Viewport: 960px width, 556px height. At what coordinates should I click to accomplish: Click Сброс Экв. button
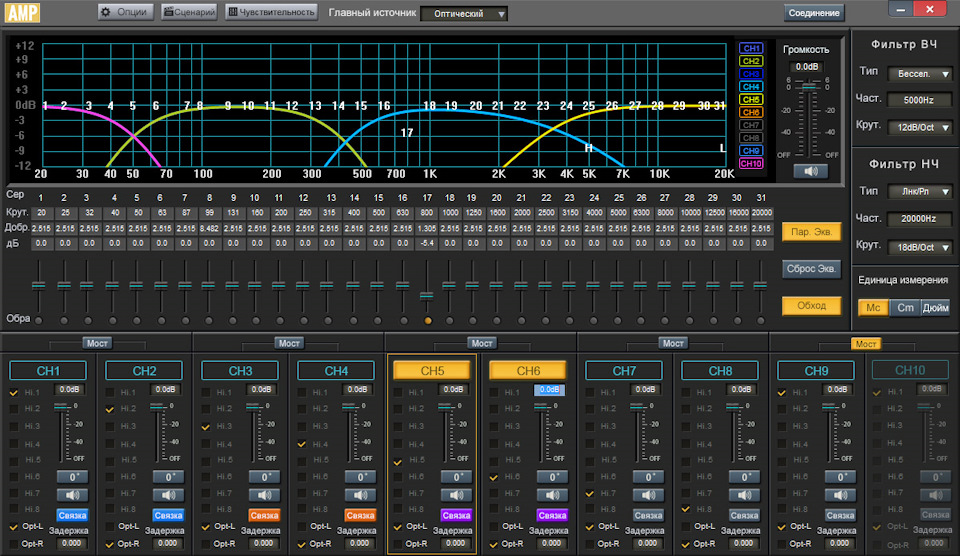(x=811, y=269)
